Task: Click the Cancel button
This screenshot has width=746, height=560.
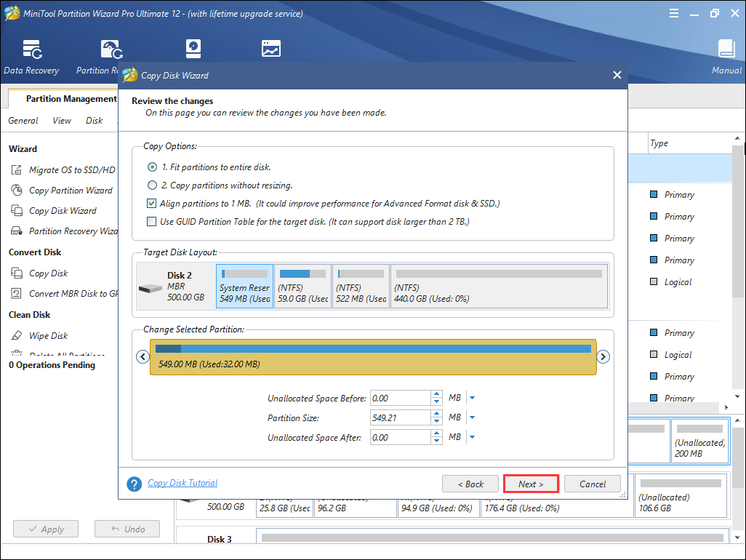Action: (593, 484)
